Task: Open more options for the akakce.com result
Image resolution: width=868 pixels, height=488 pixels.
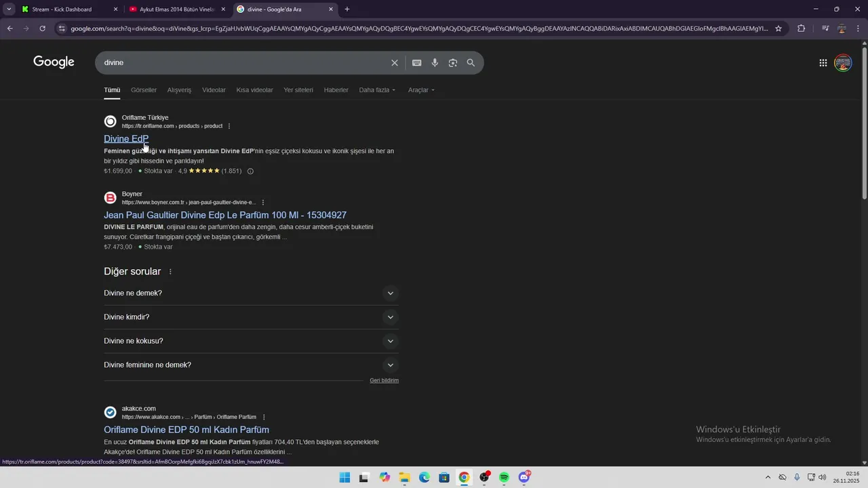Action: [x=264, y=417]
